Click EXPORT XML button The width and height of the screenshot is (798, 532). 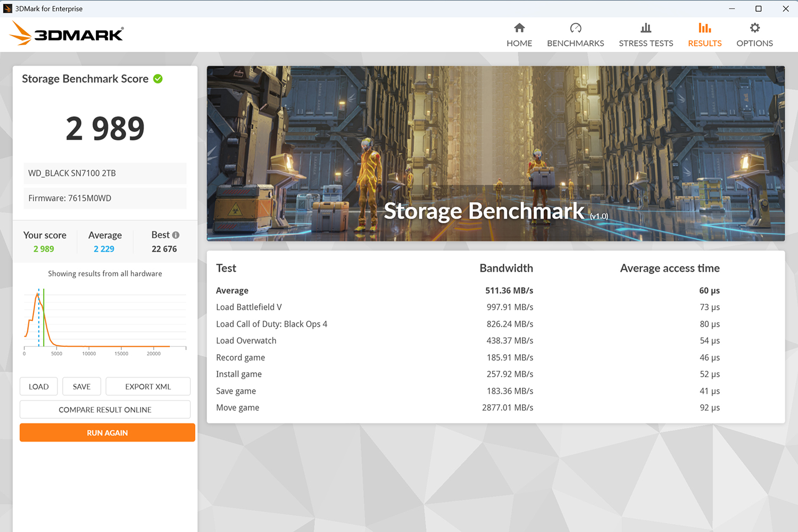tap(148, 387)
